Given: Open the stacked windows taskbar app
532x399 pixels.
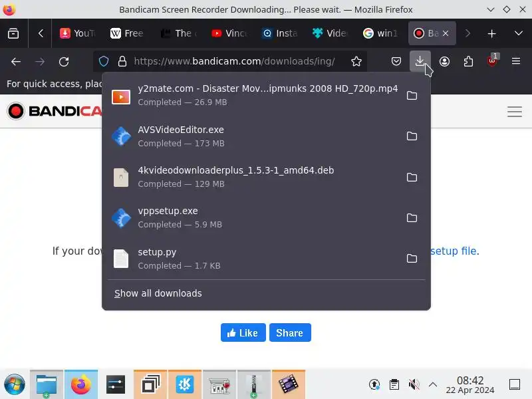Looking at the screenshot, I should (150, 384).
